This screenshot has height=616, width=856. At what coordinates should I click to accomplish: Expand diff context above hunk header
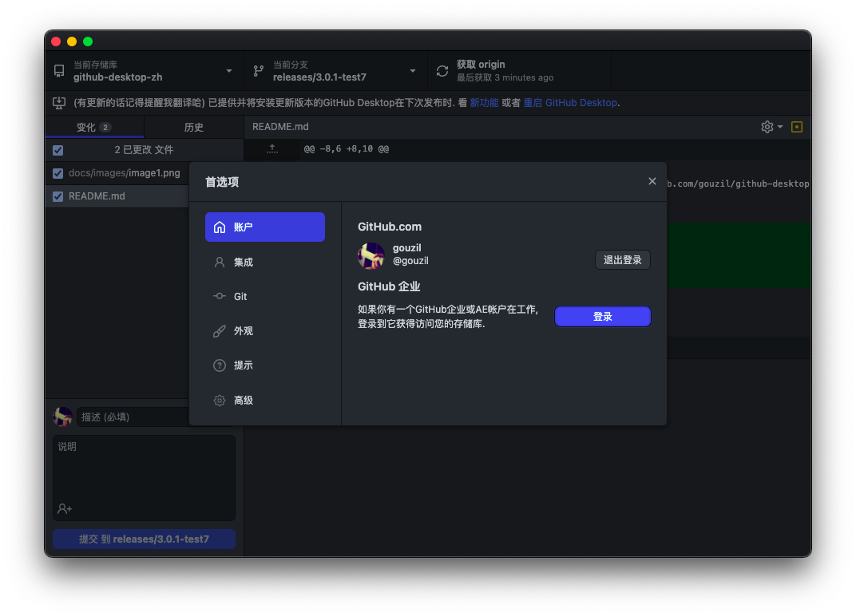click(271, 149)
